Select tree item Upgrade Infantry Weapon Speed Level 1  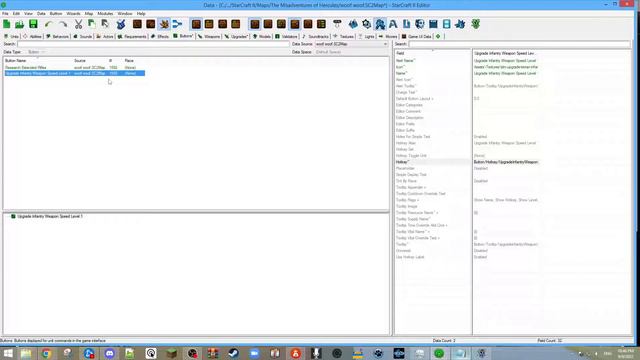pos(49,216)
